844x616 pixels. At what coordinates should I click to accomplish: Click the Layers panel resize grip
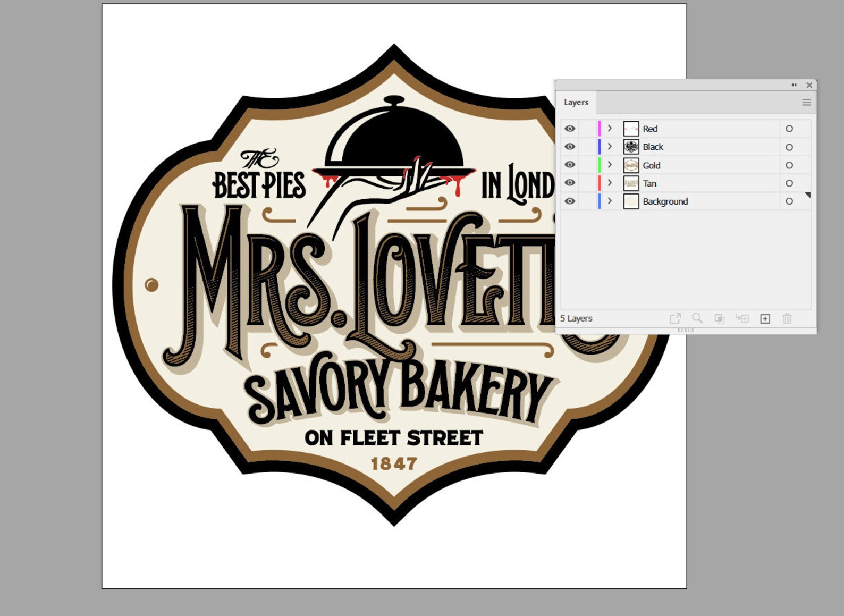click(x=686, y=330)
